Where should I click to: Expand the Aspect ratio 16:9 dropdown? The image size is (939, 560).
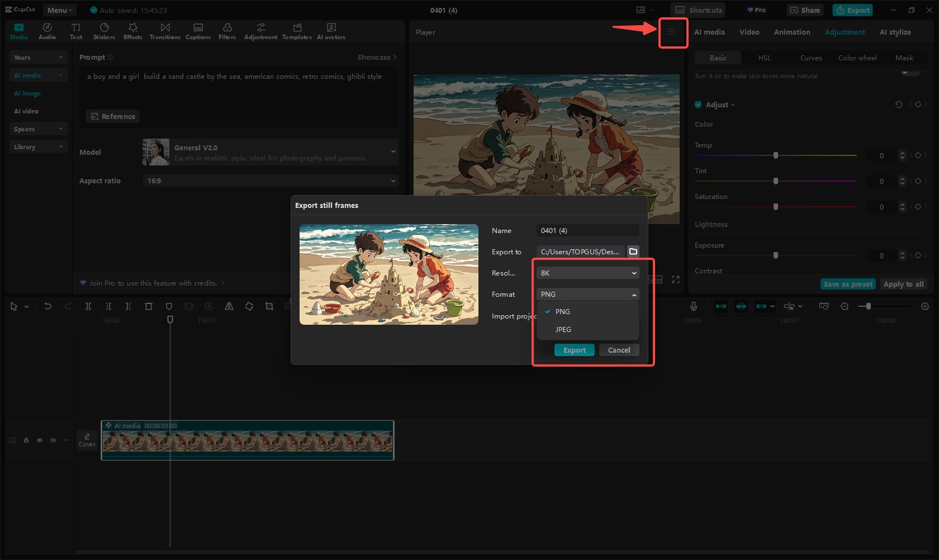click(x=271, y=181)
